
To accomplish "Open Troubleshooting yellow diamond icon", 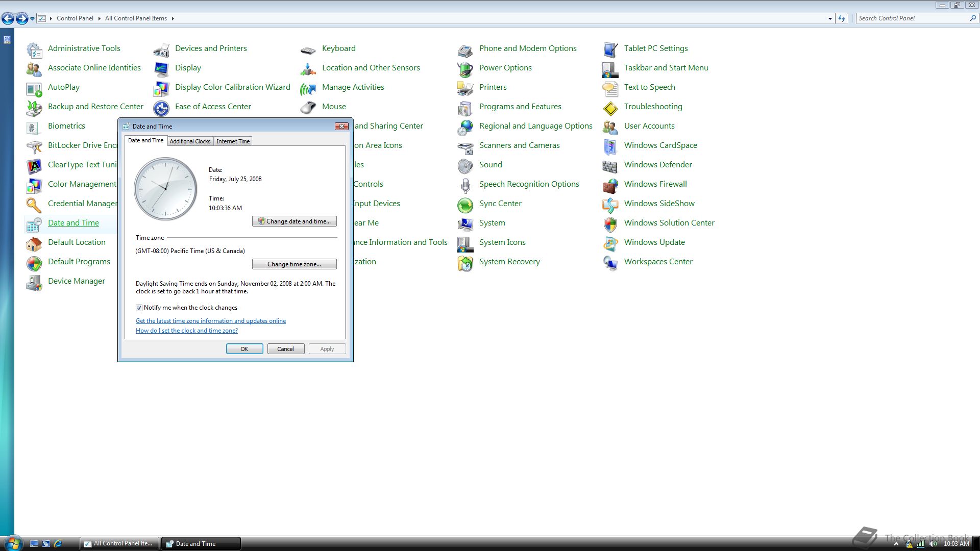I will pyautogui.click(x=610, y=108).
